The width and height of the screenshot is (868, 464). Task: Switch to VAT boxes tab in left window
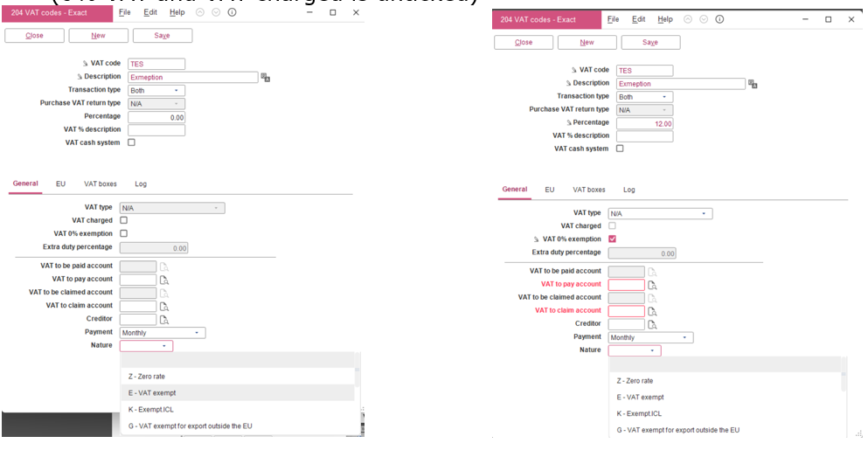pos(101,184)
